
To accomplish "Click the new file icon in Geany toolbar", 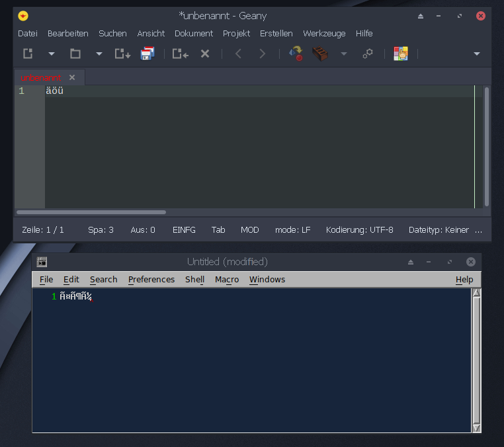I will click(x=28, y=54).
